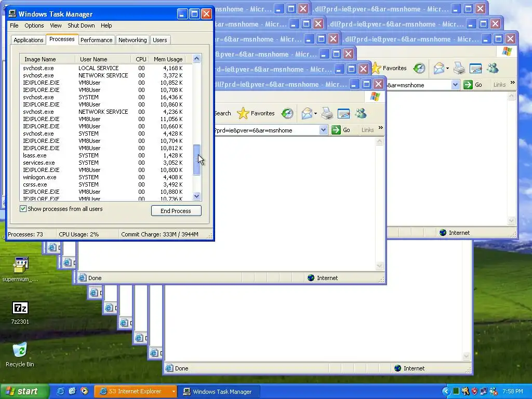Click Edit icon in rear right Explorer window

476,68
